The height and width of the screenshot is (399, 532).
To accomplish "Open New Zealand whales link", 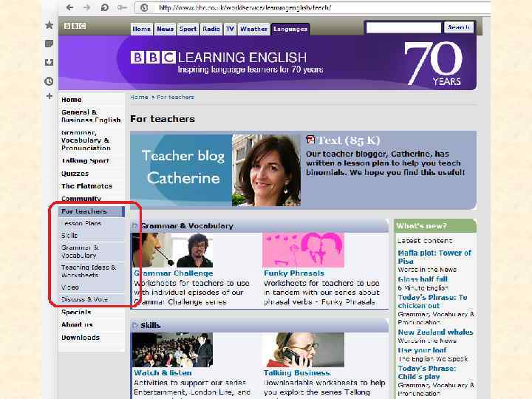I will 435,332.
